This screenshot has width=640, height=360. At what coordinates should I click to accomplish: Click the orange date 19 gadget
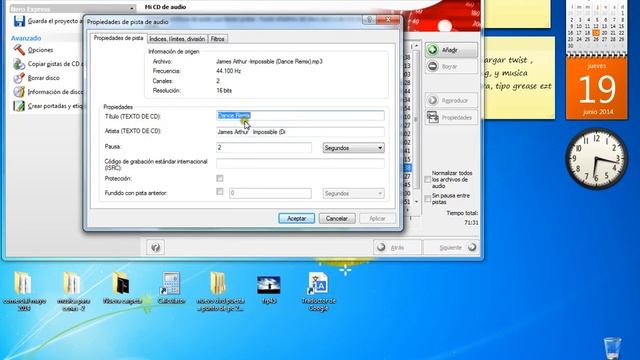[597, 88]
